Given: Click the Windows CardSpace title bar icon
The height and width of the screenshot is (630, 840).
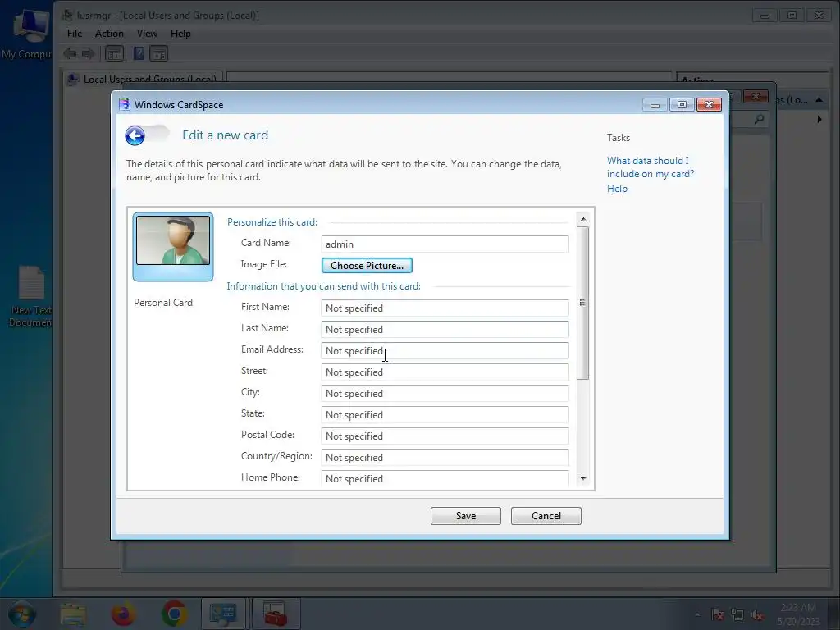Looking at the screenshot, I should pos(125,104).
